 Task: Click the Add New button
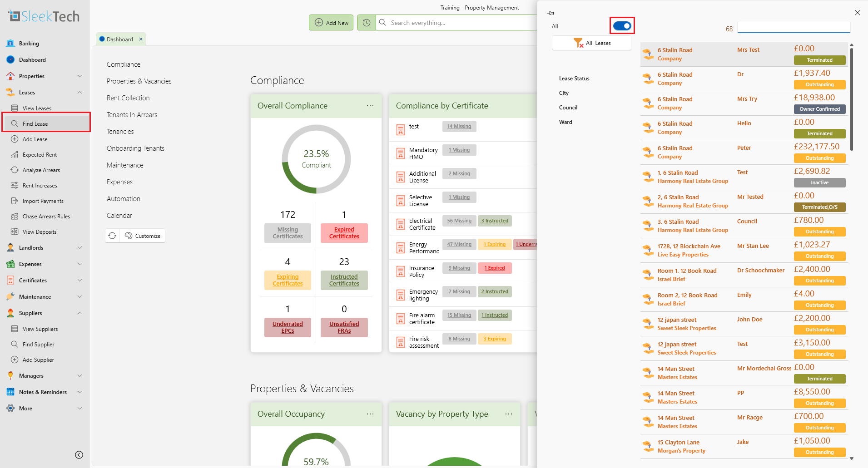pyautogui.click(x=331, y=23)
